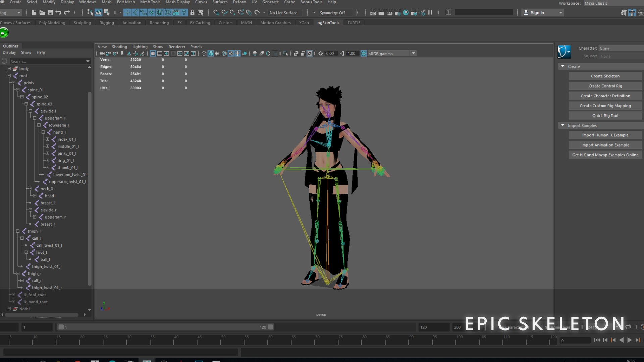Click the Select by hierarchy icon

coord(90,13)
